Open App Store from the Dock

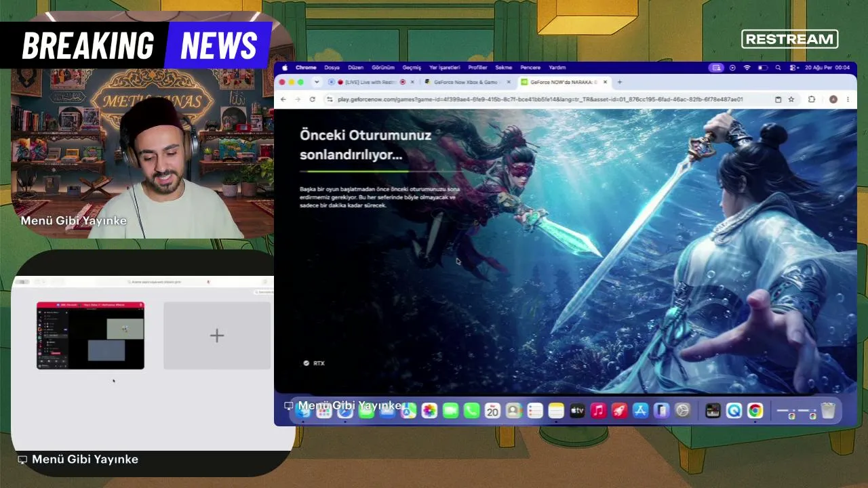(640, 410)
